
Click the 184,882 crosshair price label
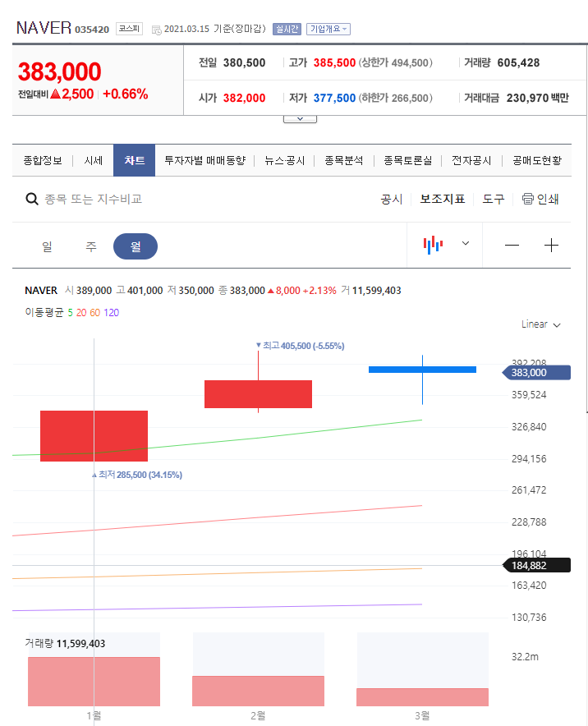click(536, 565)
